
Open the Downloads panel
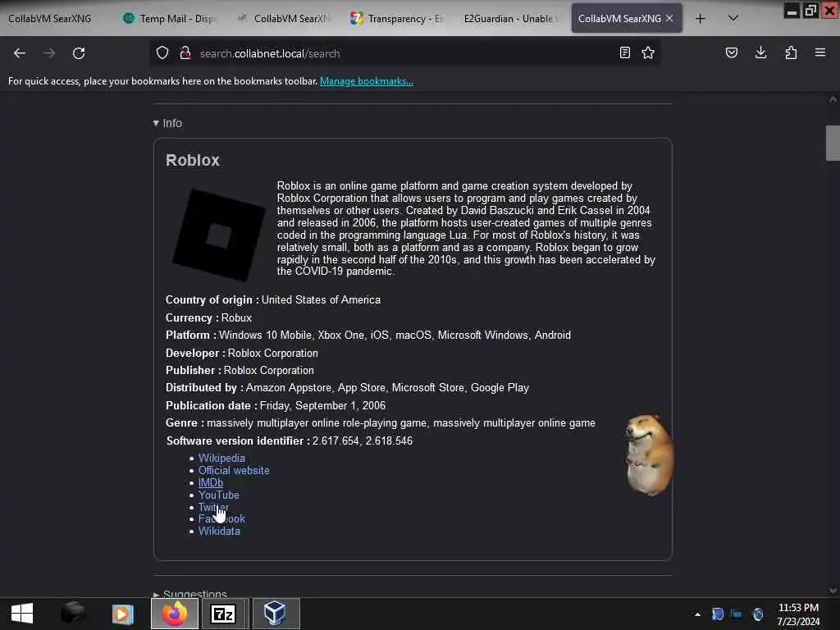(760, 52)
